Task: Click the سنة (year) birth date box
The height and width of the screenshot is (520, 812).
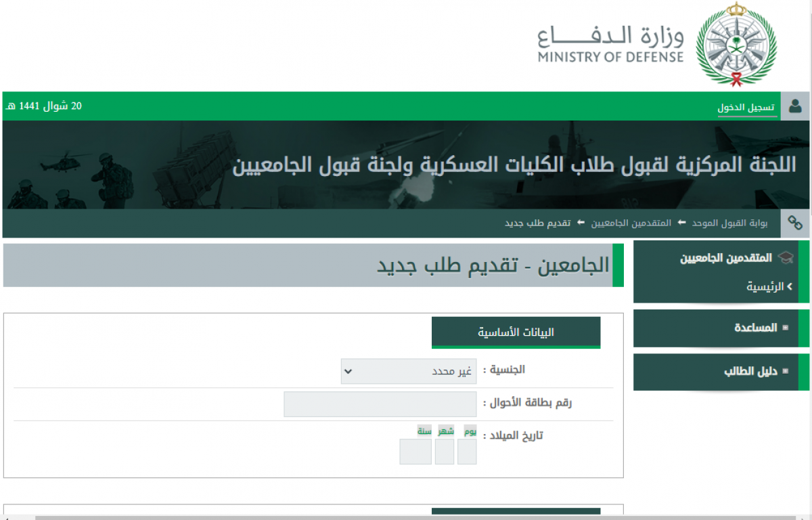Action: click(415, 452)
